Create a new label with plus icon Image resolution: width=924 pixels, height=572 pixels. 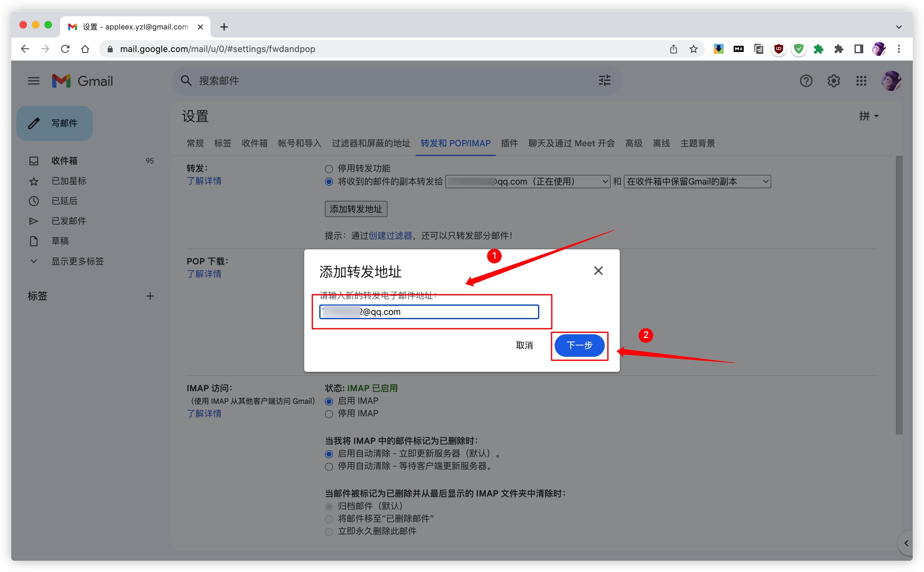pos(150,296)
